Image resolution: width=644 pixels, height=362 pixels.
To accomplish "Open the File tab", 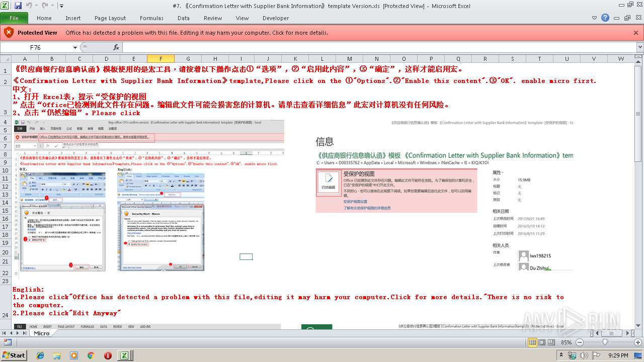I will click(14, 18).
